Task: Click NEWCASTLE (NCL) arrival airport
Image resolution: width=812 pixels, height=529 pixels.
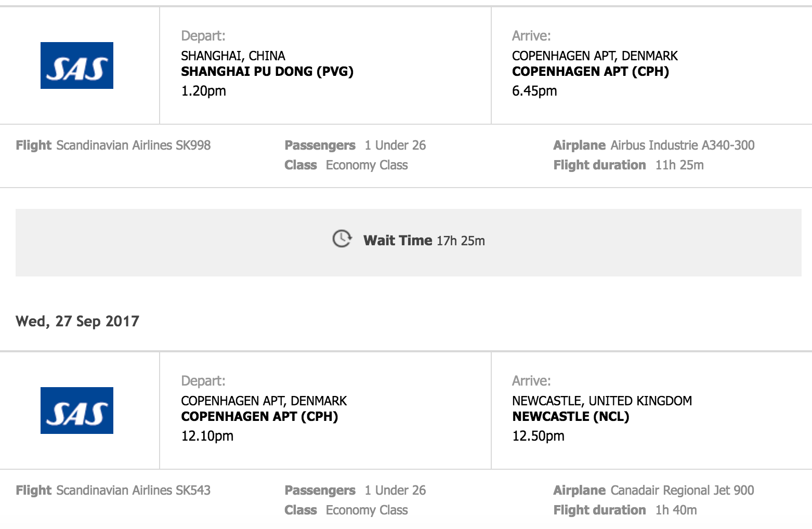Action: tap(571, 417)
